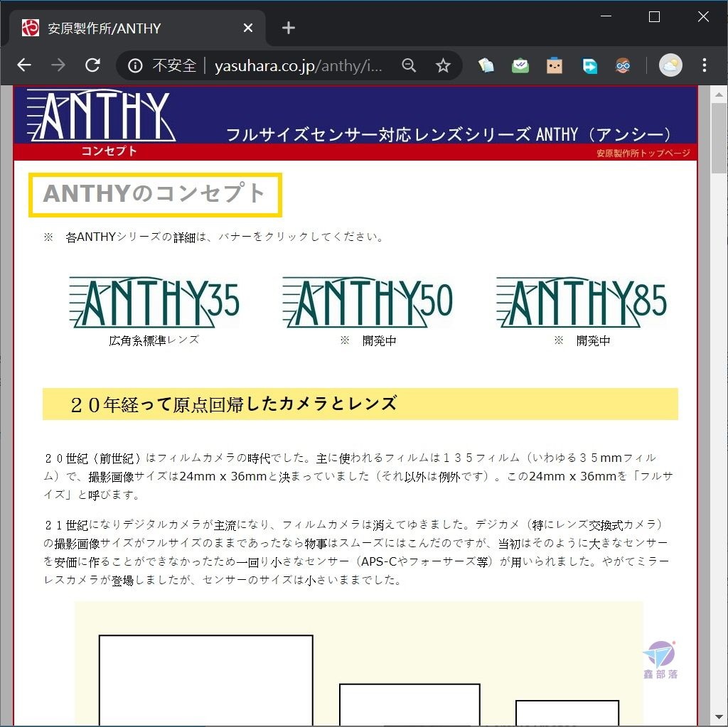Close the Chrome window

coord(703,17)
